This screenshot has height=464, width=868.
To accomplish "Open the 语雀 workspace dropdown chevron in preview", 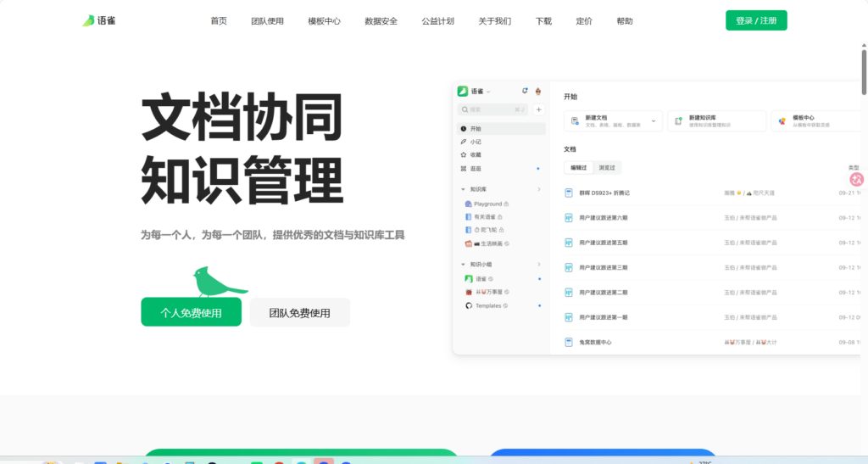I will (487, 92).
